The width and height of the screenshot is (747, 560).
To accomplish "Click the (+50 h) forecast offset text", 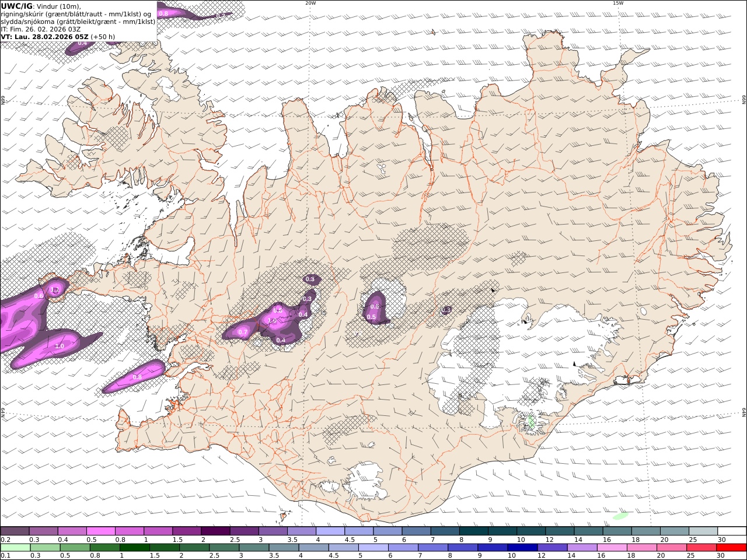I will [x=103, y=37].
